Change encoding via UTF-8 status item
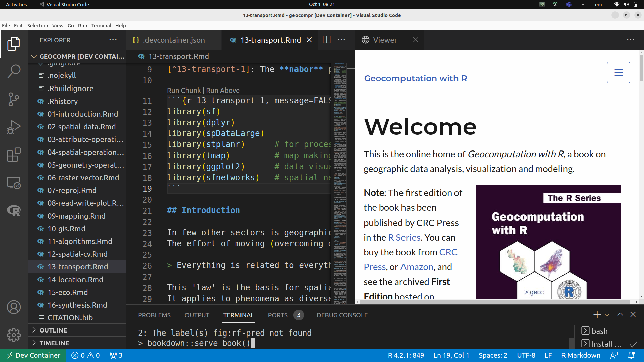Viewport: 644px width, 362px height. (x=526, y=355)
